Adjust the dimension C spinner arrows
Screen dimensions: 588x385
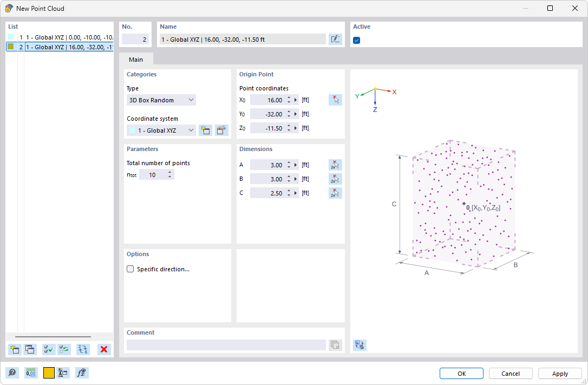point(289,193)
